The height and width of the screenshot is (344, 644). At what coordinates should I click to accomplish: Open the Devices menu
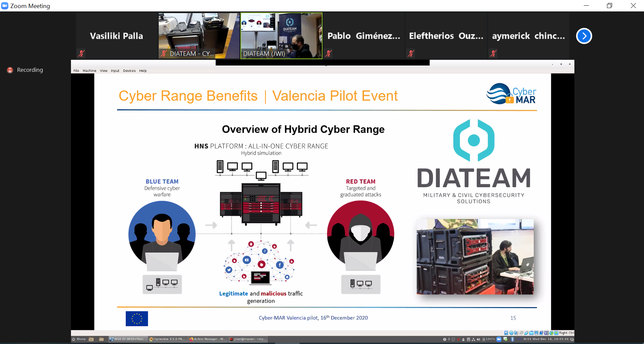pos(129,71)
